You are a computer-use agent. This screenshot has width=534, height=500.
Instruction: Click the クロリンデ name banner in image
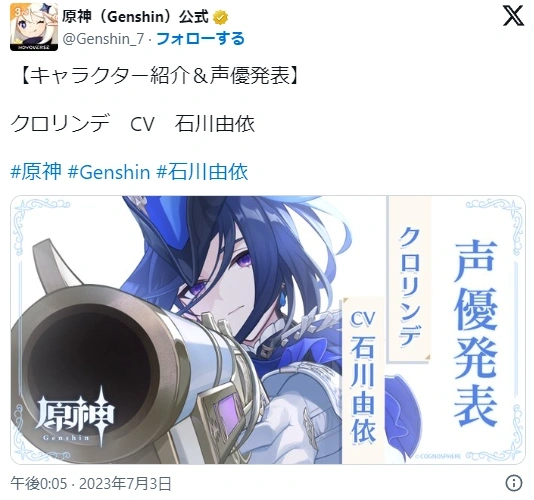[x=410, y=286]
